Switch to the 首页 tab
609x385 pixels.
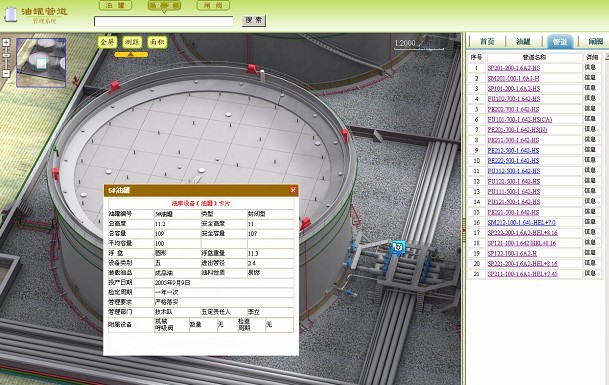487,42
